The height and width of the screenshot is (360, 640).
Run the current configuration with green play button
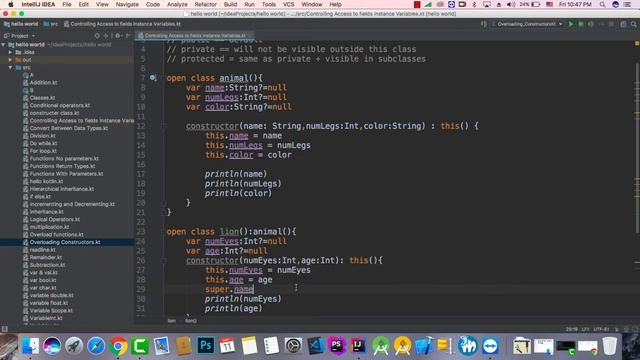pyautogui.click(x=571, y=24)
